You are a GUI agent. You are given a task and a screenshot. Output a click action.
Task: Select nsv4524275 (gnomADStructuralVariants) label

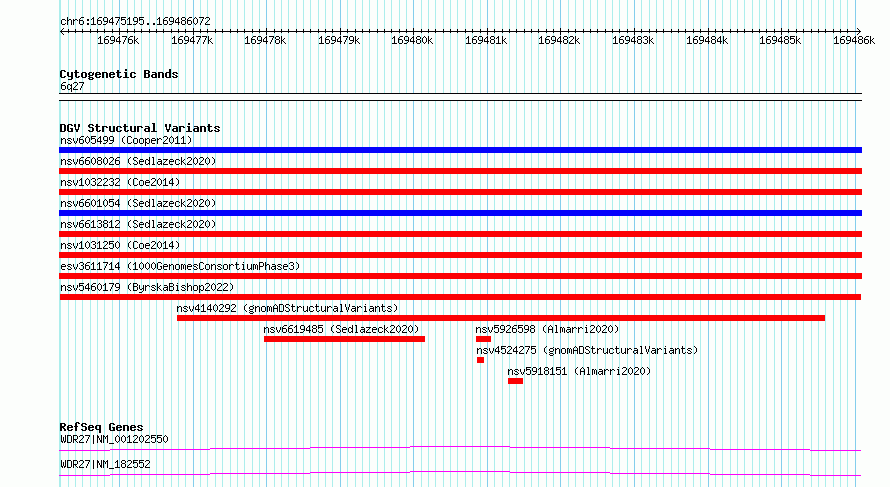click(587, 350)
